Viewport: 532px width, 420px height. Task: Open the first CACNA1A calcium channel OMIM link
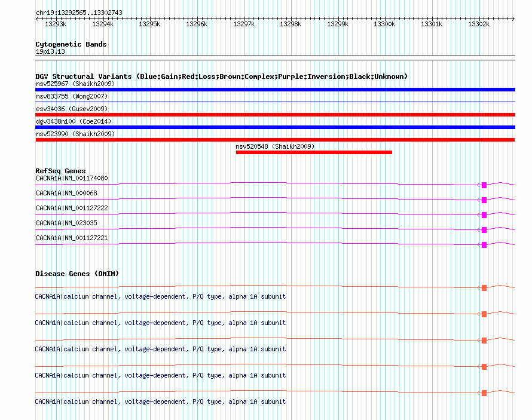point(160,296)
